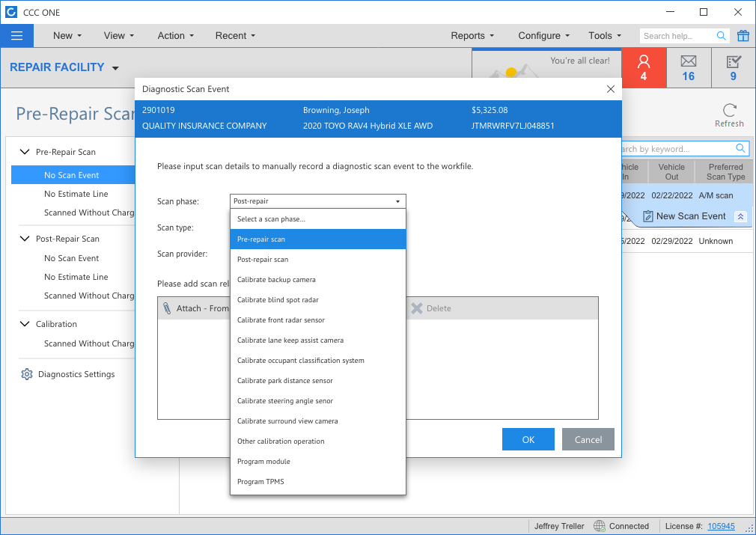Open the Recent menu

(x=235, y=36)
